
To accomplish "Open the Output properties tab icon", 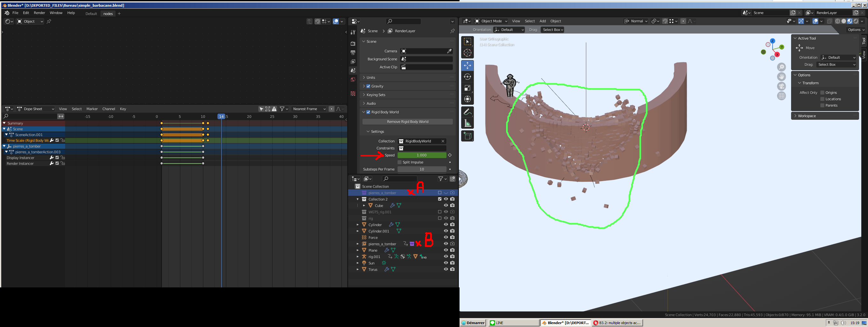I will click(x=353, y=53).
